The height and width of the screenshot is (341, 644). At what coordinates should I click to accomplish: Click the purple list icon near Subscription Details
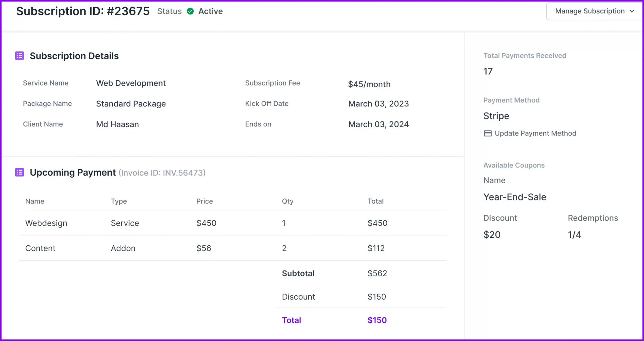[x=20, y=56]
